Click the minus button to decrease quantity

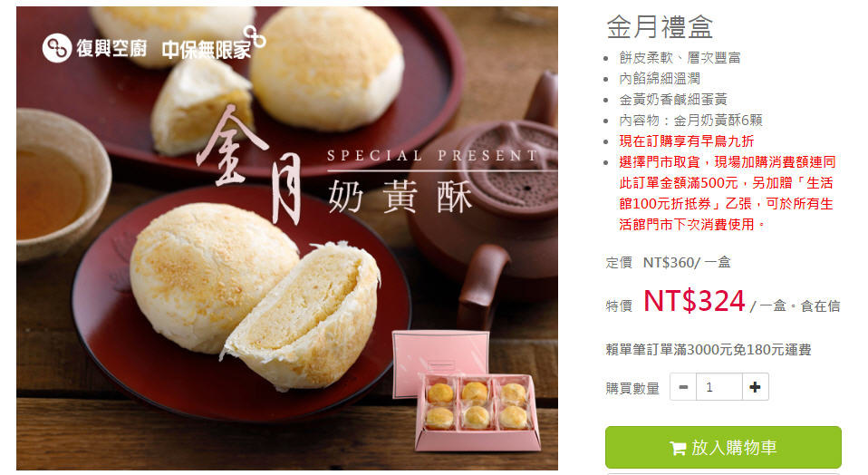(683, 387)
